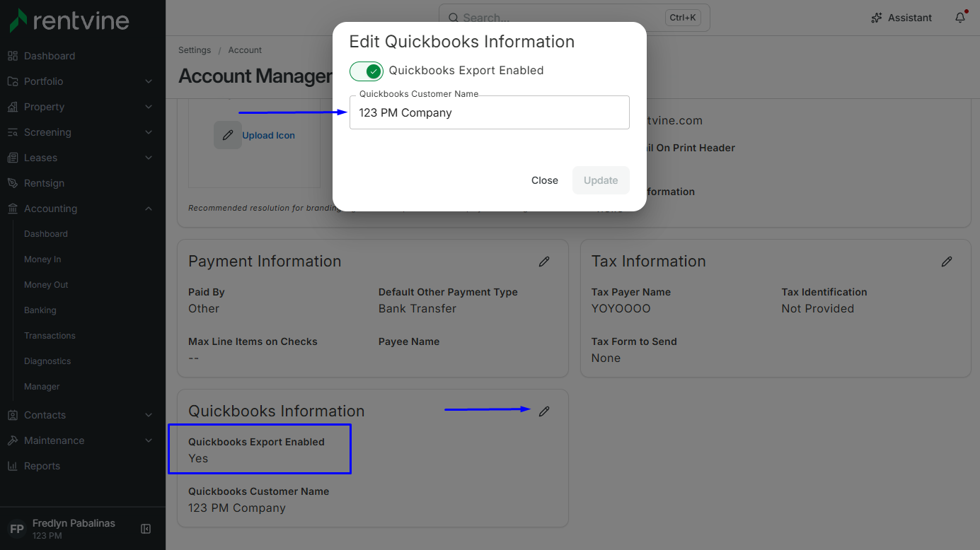980x550 pixels.
Task: Click the Dashboard grid icon in sidebar
Action: [x=13, y=56]
